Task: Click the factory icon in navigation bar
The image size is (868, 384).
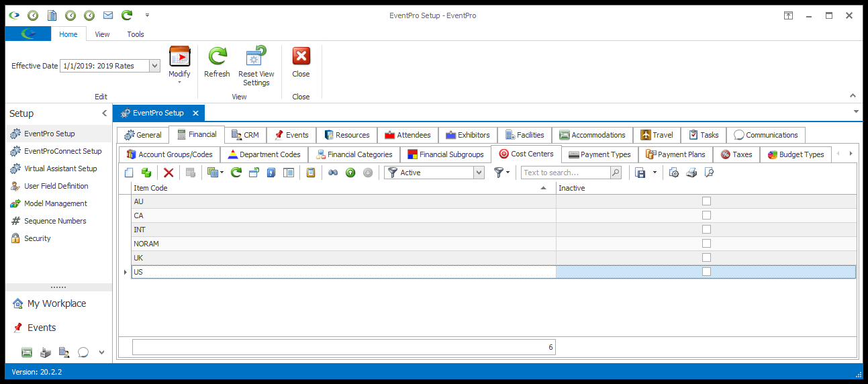Action: (46, 352)
